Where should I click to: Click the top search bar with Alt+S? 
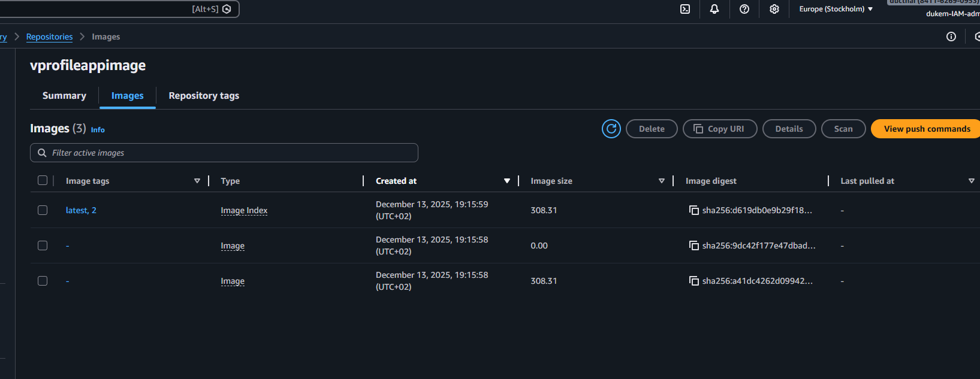[x=119, y=9]
